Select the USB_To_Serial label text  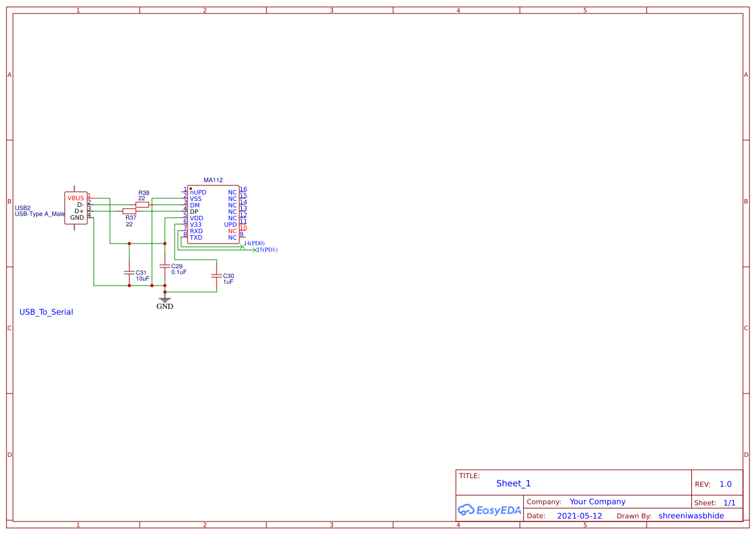click(46, 312)
